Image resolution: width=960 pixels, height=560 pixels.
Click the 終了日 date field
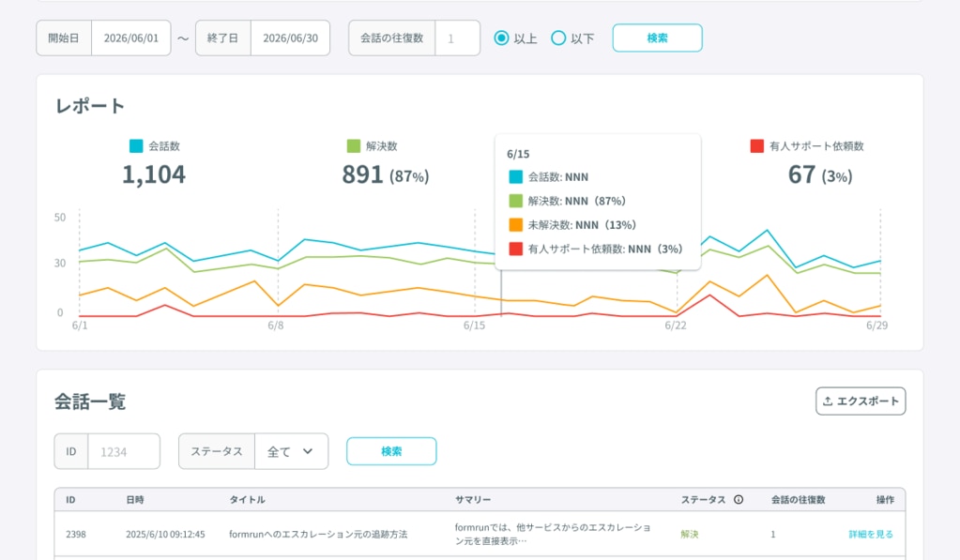point(289,38)
